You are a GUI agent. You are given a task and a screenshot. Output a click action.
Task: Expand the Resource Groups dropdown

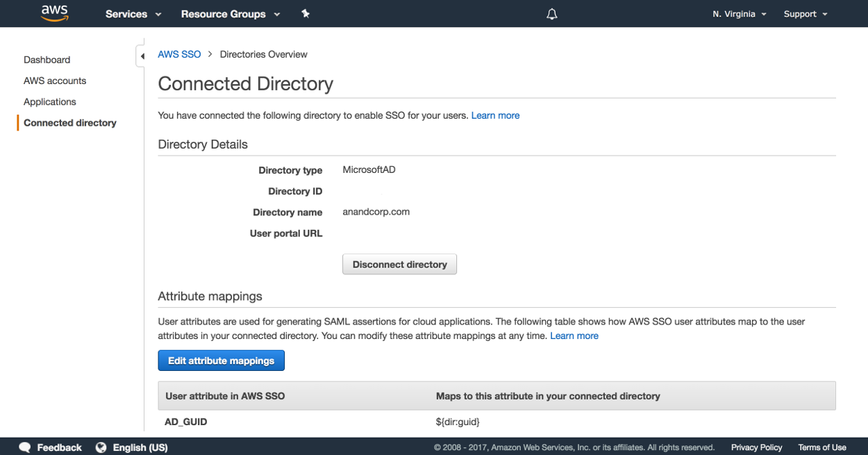coord(231,14)
